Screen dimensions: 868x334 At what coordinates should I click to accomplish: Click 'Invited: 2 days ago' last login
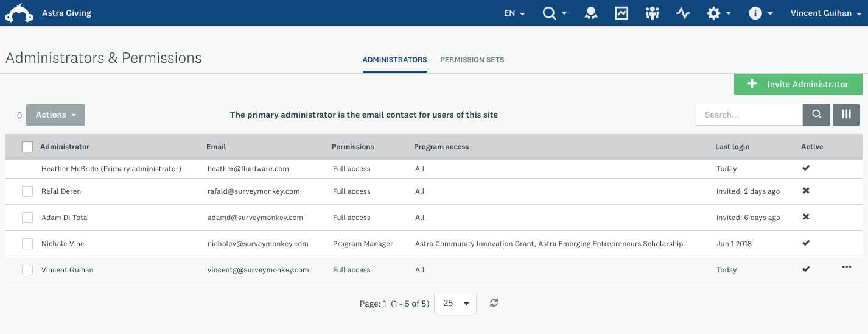point(748,191)
